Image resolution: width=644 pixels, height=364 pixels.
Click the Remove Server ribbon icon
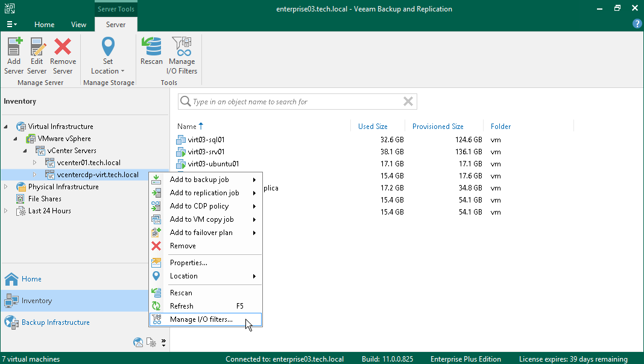click(x=63, y=56)
